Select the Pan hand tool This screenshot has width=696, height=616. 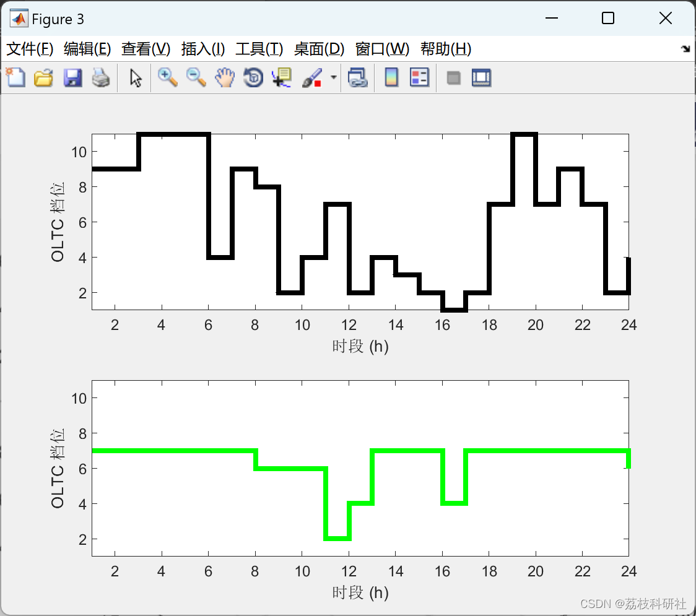click(x=225, y=77)
